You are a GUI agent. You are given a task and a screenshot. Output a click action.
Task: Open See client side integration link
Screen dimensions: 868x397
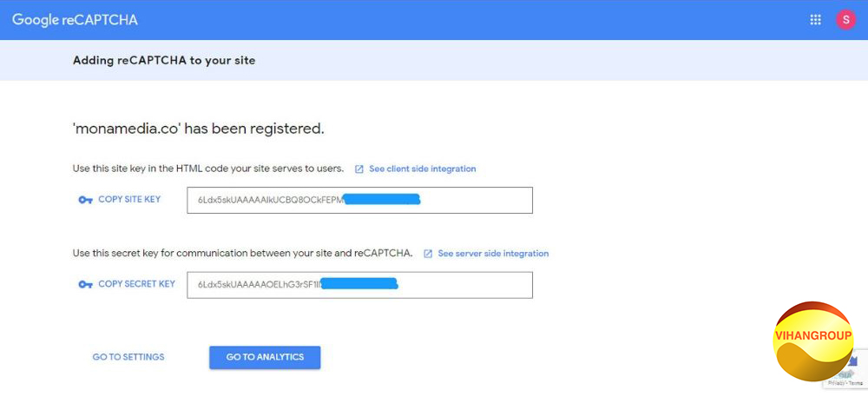(x=422, y=169)
